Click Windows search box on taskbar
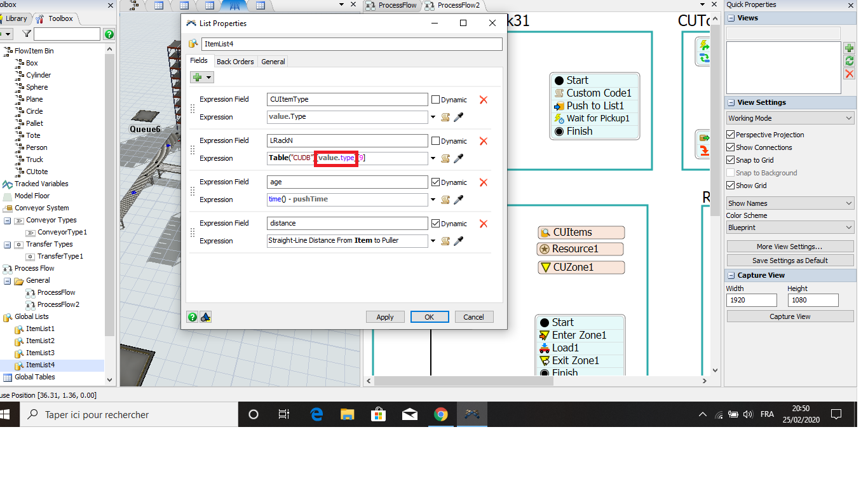868x488 pixels. pos(130,415)
